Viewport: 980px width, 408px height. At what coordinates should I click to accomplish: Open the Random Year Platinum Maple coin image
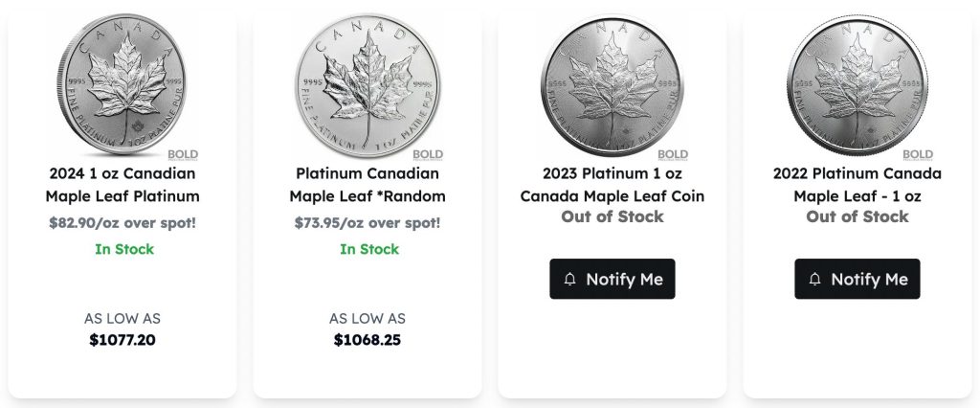367,84
